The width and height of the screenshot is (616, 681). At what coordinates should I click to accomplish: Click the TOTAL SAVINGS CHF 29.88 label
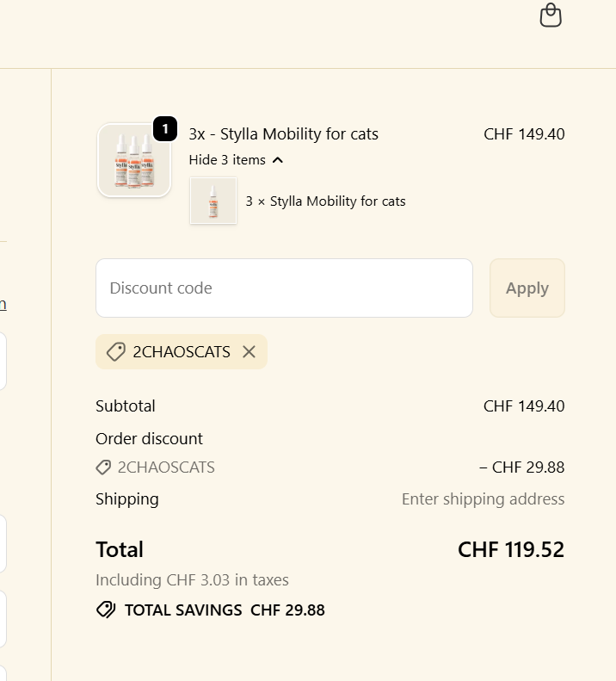tap(225, 610)
